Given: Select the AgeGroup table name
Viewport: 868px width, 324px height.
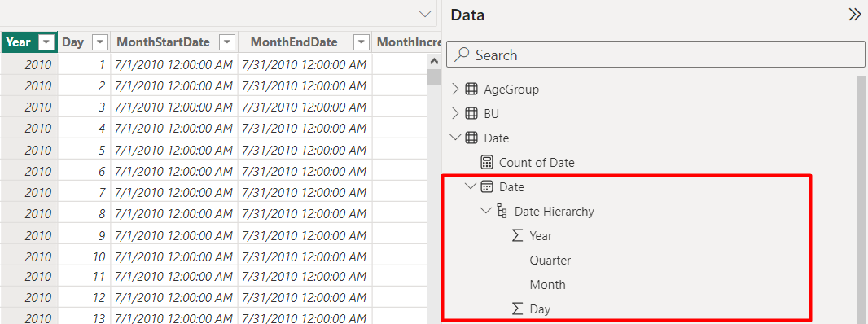Looking at the screenshot, I should pos(511,90).
